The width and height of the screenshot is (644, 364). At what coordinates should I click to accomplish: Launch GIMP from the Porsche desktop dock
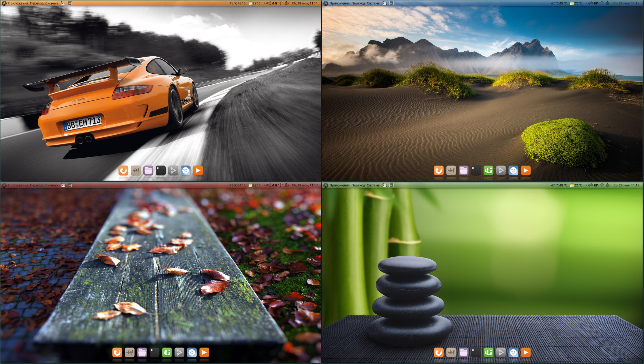pyautogui.click(x=136, y=171)
